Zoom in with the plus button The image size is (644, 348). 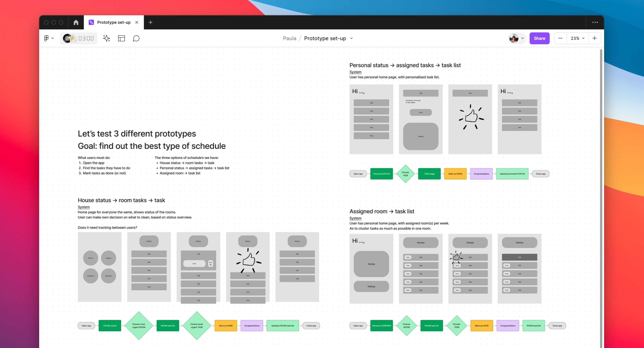[x=594, y=38]
